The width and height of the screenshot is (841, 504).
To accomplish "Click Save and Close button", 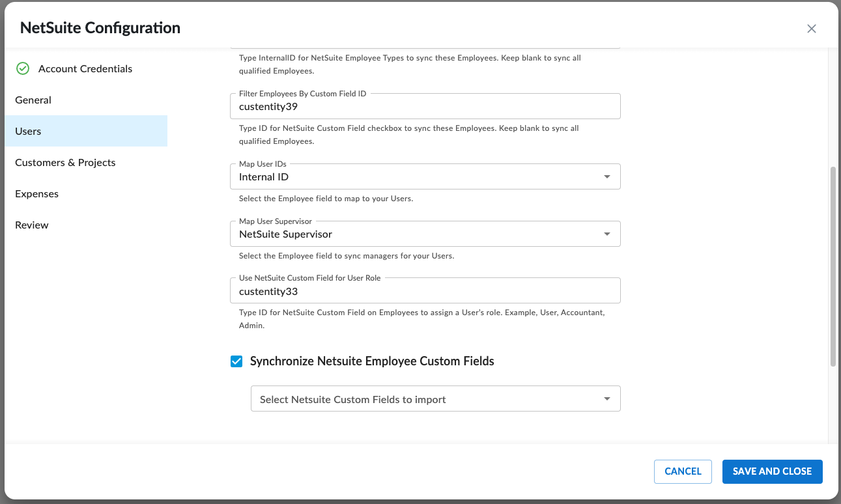I will [772, 471].
